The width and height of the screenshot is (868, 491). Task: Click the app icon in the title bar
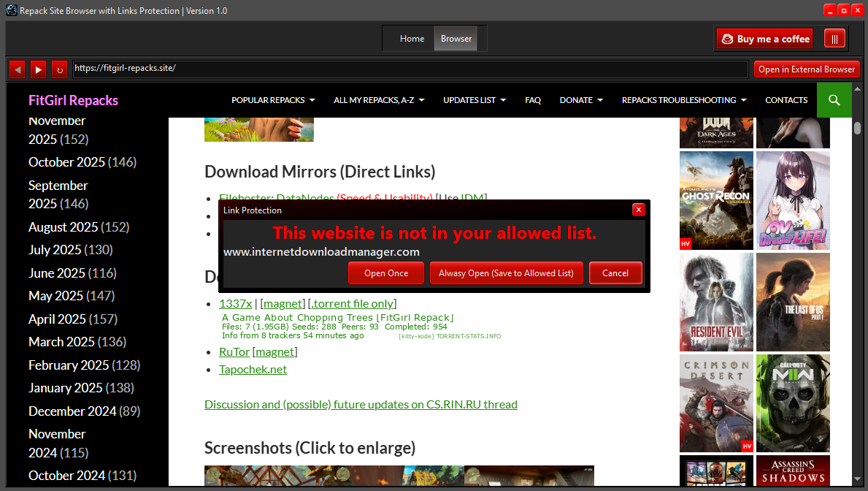coord(11,10)
